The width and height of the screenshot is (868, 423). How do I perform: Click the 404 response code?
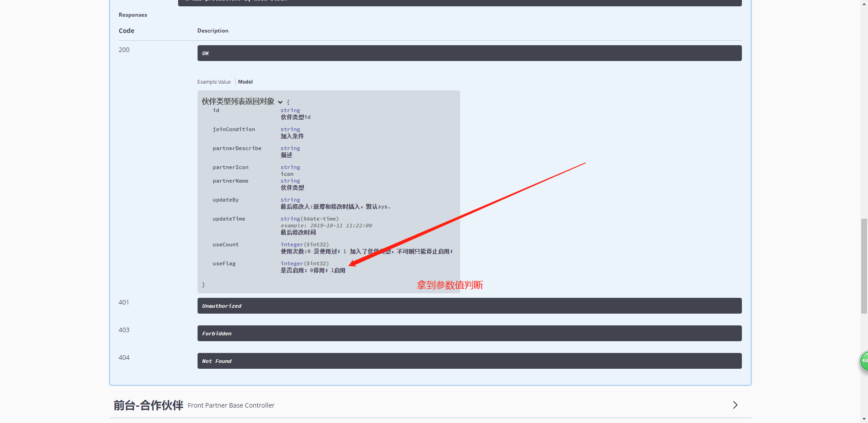coord(124,357)
